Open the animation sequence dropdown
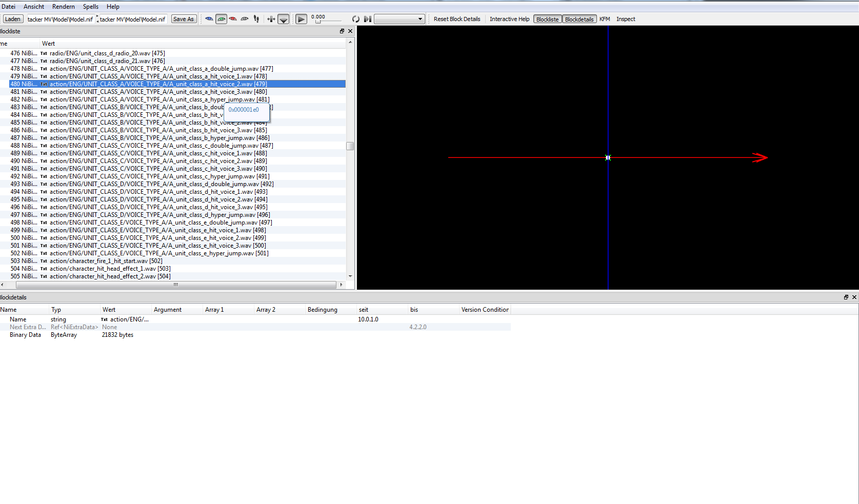859x504 pixels. [x=399, y=19]
